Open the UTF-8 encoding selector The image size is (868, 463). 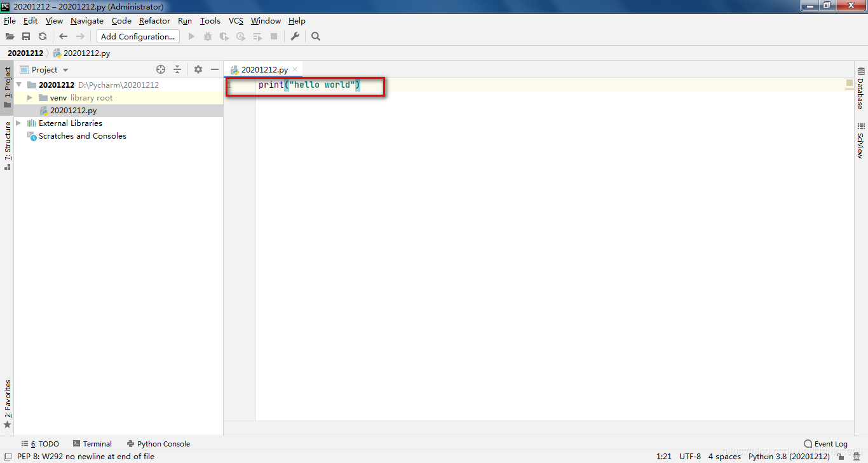[x=690, y=457]
